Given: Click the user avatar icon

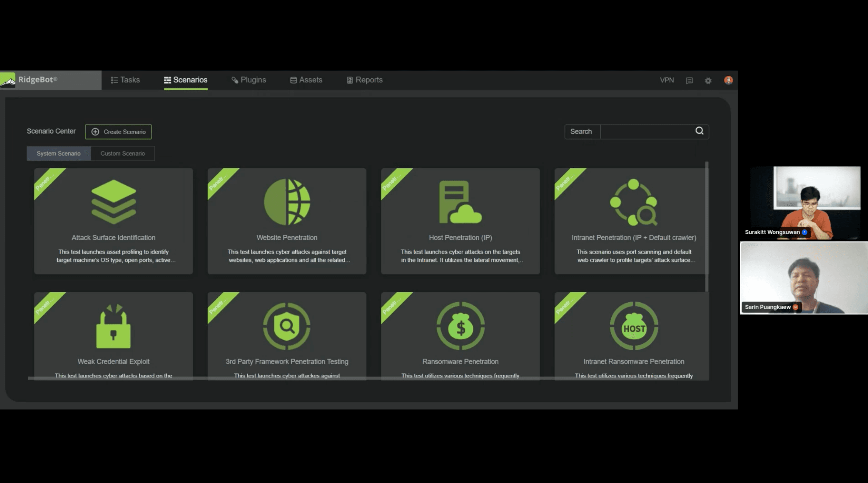Looking at the screenshot, I should pyautogui.click(x=728, y=80).
